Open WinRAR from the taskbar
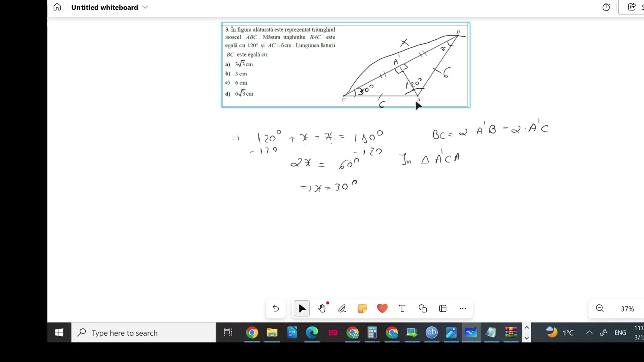644x362 pixels. [511, 333]
